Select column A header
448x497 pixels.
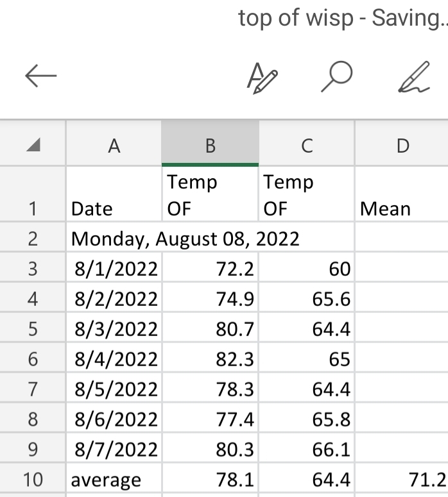[114, 144]
